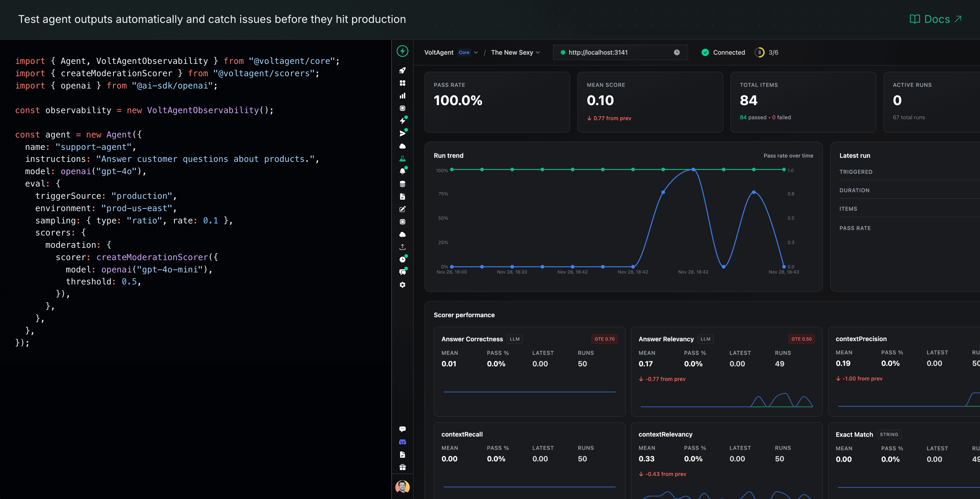The height and width of the screenshot is (499, 980).
Task: Click the upload icon in sidebar
Action: (402, 247)
